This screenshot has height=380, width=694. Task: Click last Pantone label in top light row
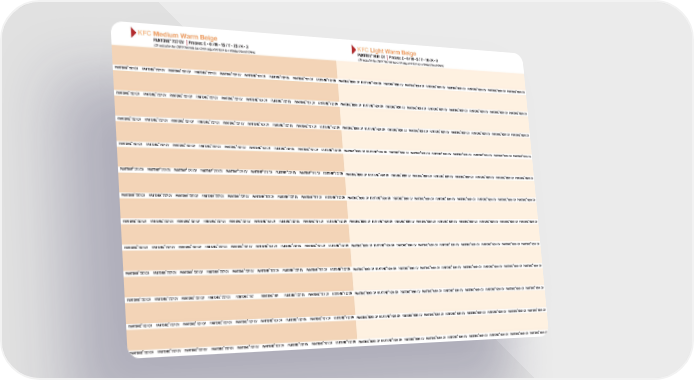(516, 92)
